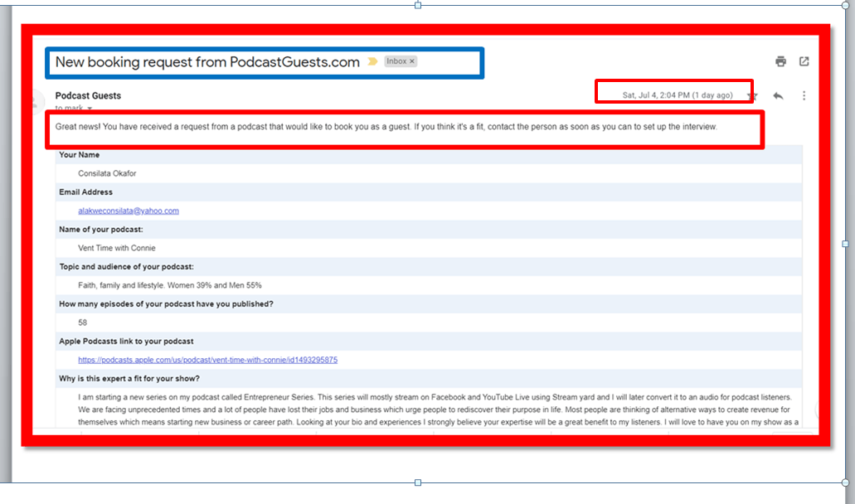855x504 pixels.
Task: Click the 'Your Name' field header
Action: tap(79, 155)
